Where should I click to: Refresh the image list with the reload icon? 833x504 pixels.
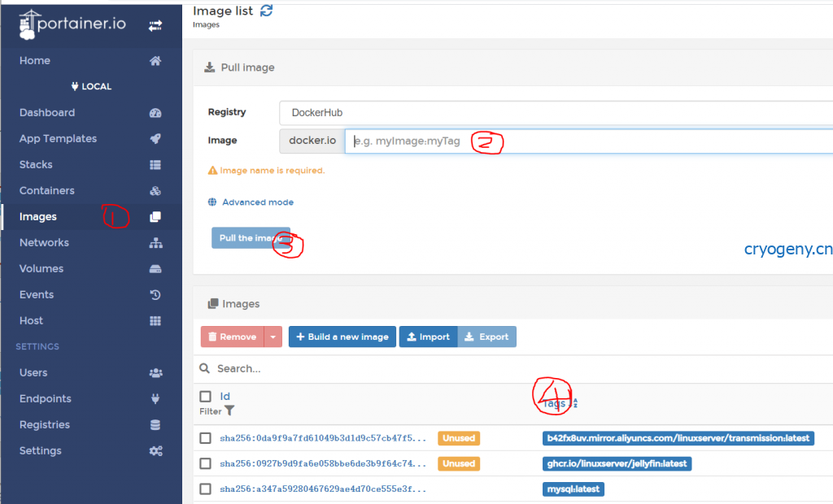(266, 11)
